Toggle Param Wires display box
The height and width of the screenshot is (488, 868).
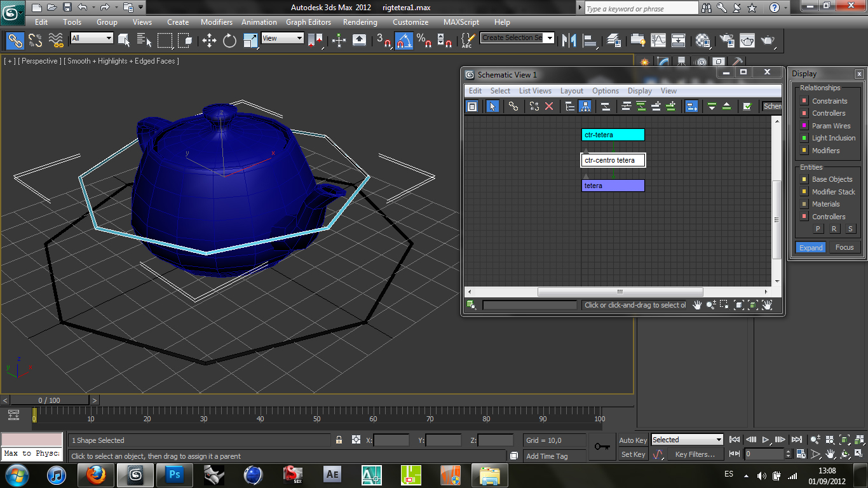point(804,126)
